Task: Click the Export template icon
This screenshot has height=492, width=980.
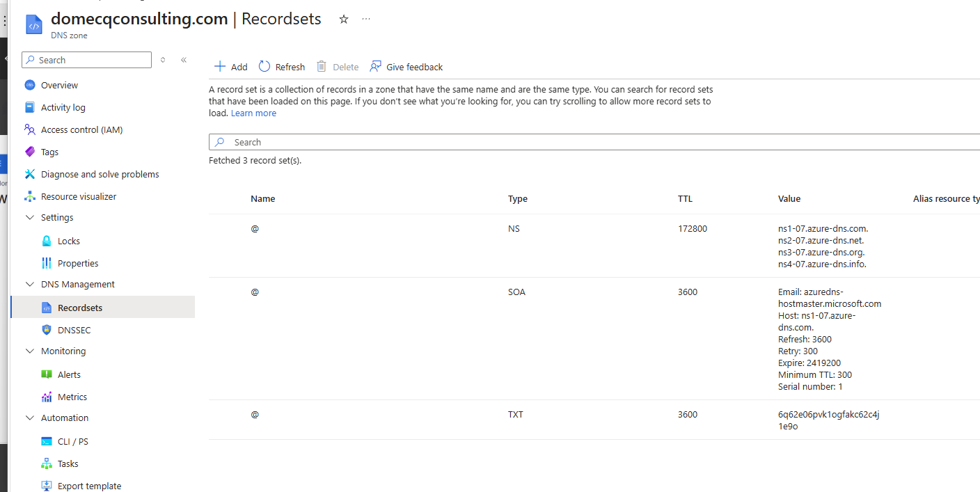Action: click(x=47, y=486)
